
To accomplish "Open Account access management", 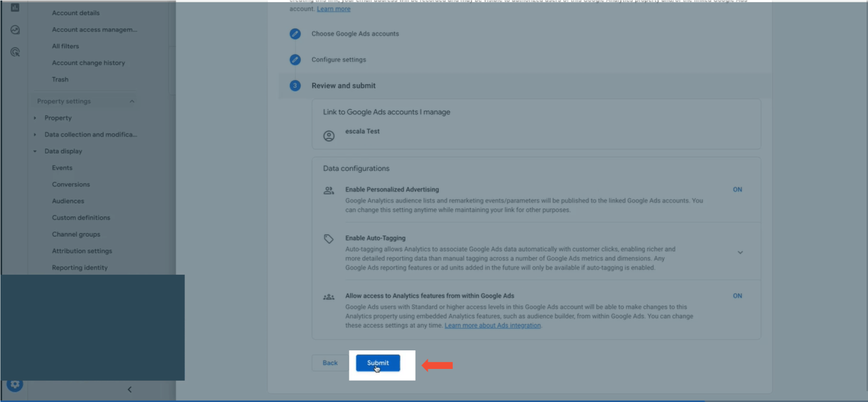I will click(x=94, y=30).
